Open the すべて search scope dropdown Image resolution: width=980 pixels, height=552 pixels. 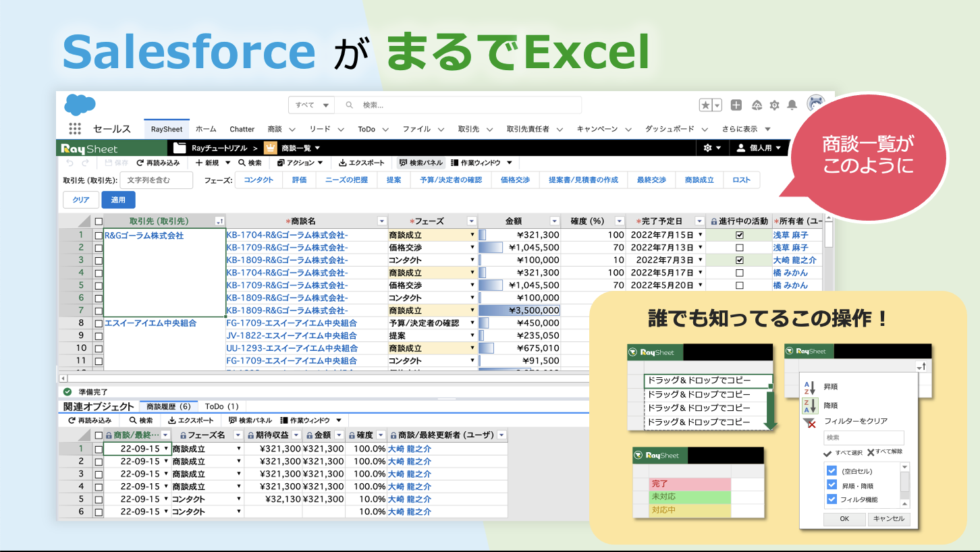[311, 105]
